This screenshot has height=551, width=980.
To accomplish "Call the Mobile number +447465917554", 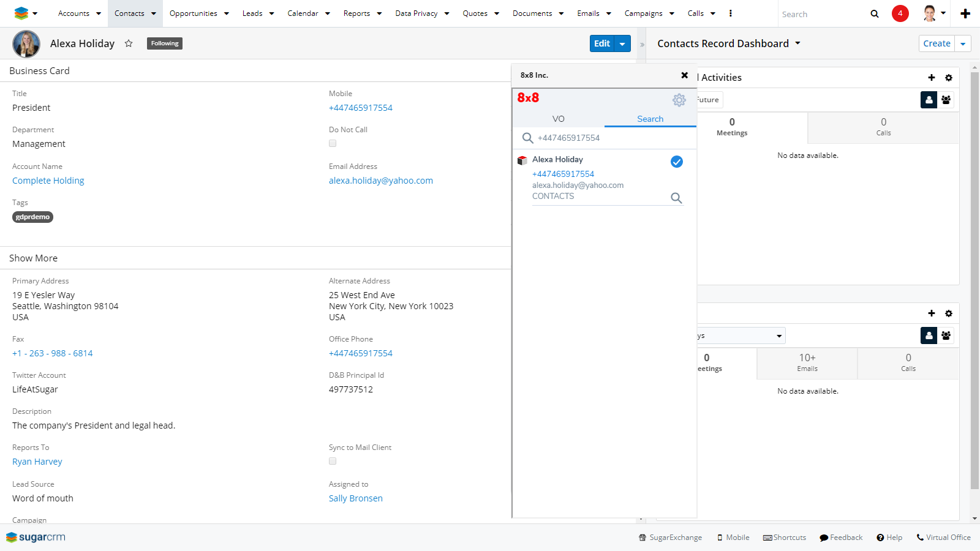I will coord(361,108).
